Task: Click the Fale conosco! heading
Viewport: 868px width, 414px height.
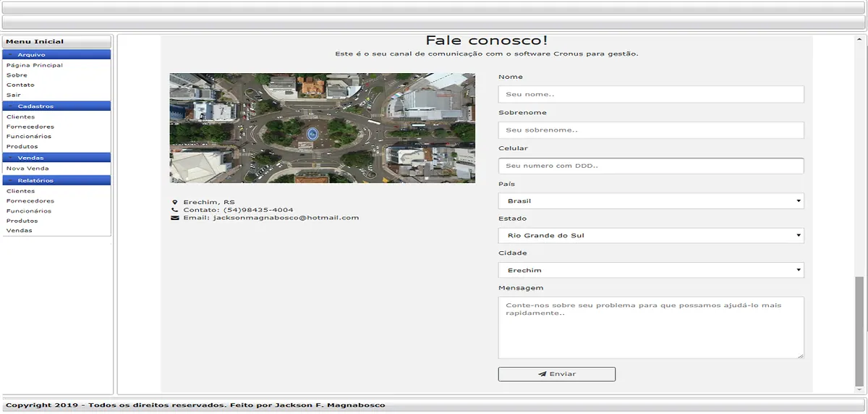Action: click(487, 41)
